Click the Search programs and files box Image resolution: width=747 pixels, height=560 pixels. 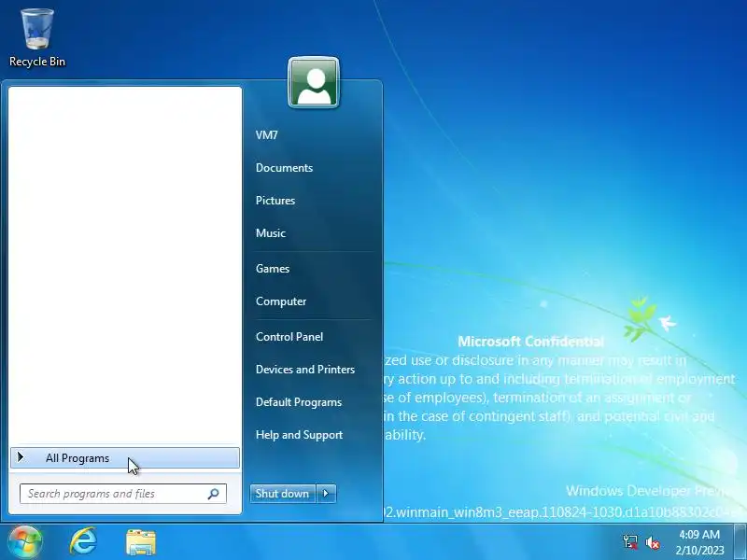click(x=123, y=494)
